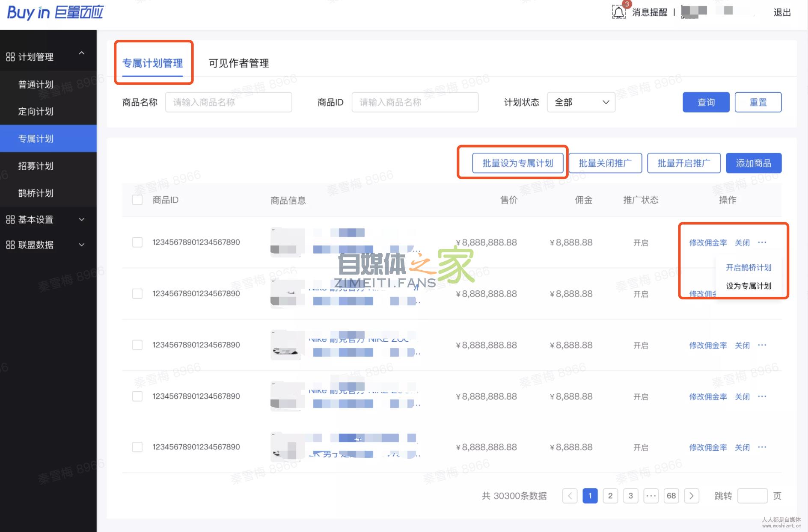Click the 联盟数据 icon in sidebar
Screen dimensions: 808x532
pos(11,245)
